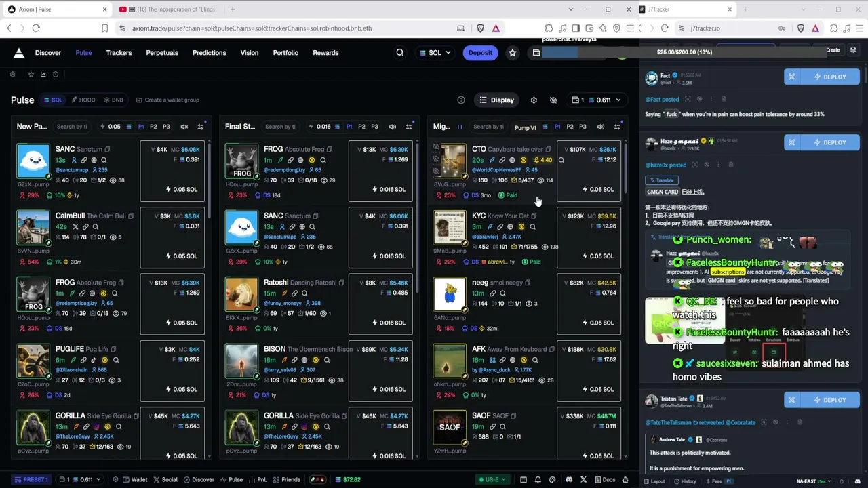868x488 pixels.
Task: Click the small gear icon under the Axiom logo
Action: [x=13, y=75]
